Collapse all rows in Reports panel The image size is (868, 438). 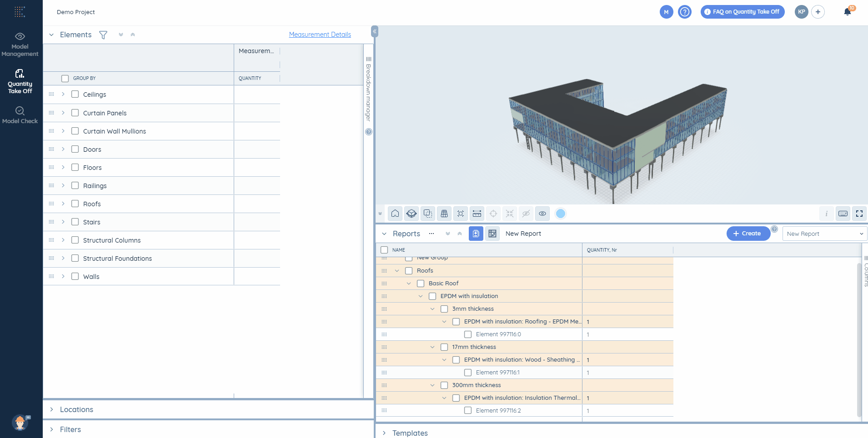(460, 234)
